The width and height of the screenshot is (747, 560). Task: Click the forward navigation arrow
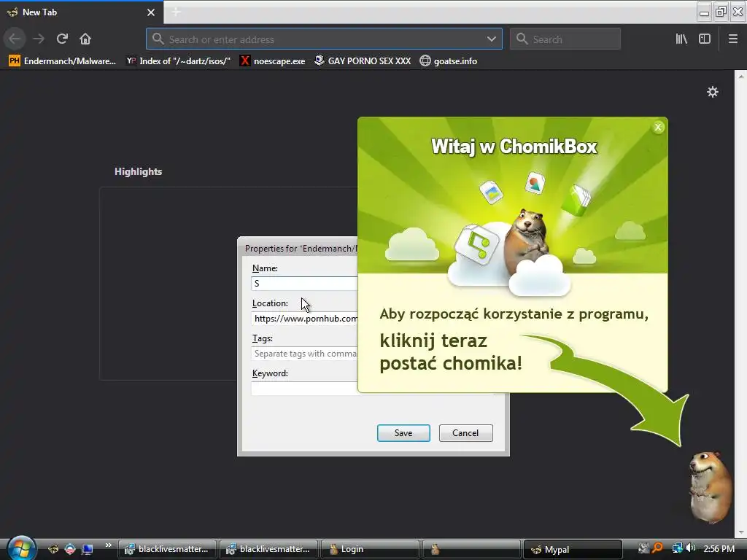pyautogui.click(x=39, y=39)
